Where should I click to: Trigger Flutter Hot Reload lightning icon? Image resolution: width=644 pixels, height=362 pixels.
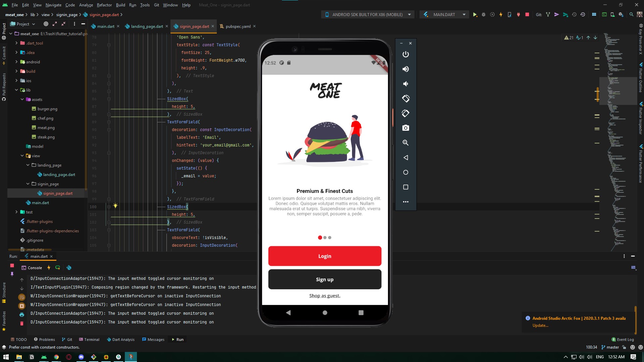click(x=501, y=14)
